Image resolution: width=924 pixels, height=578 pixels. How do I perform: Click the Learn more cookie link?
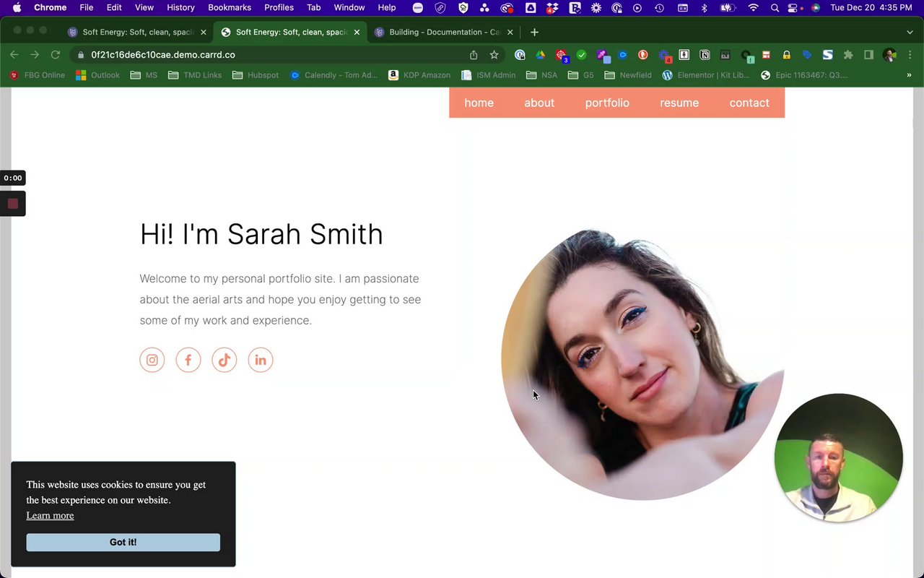point(50,515)
